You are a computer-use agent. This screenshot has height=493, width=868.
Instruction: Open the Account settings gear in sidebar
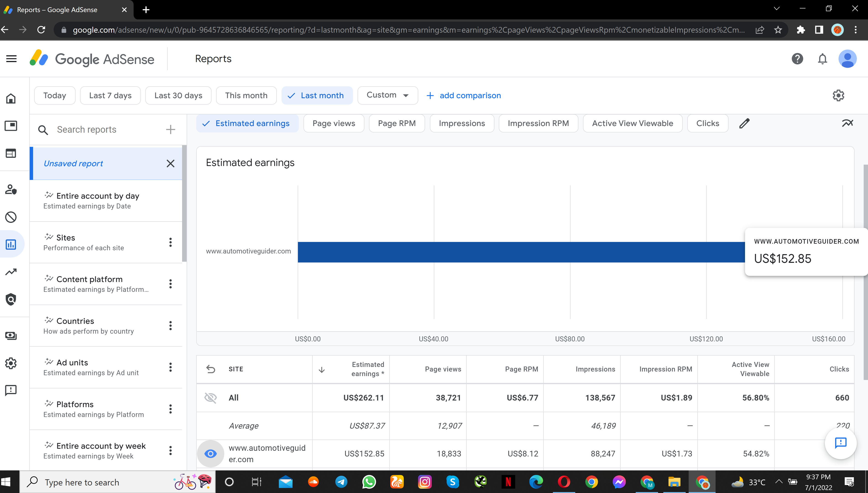coord(11,363)
